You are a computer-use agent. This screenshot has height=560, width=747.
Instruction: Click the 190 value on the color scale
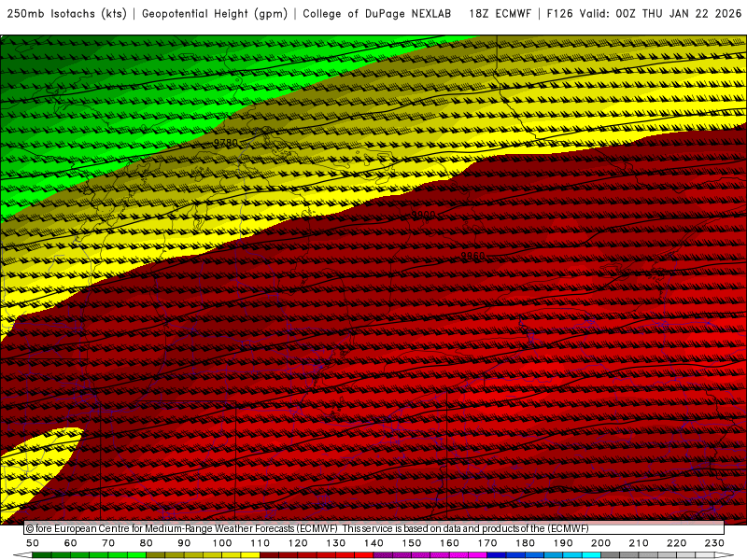pyautogui.click(x=563, y=543)
